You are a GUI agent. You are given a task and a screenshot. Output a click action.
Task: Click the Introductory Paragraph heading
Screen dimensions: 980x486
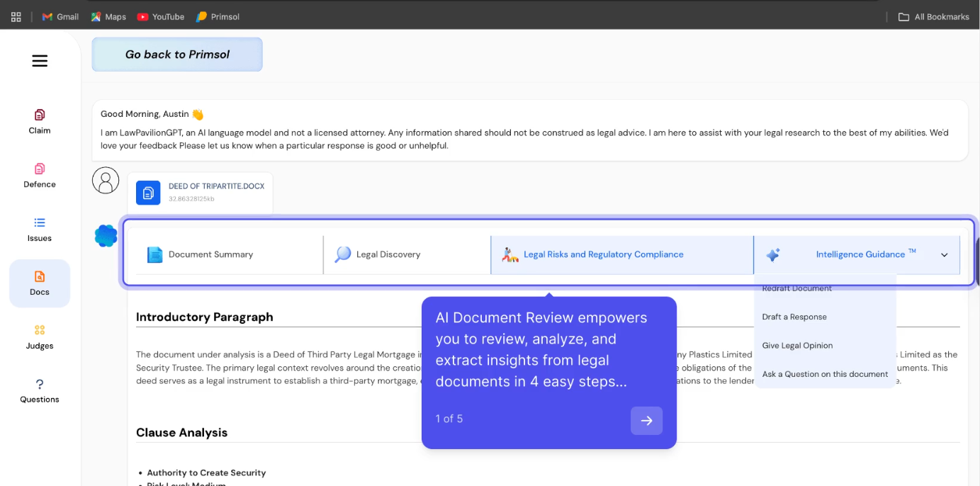(204, 317)
